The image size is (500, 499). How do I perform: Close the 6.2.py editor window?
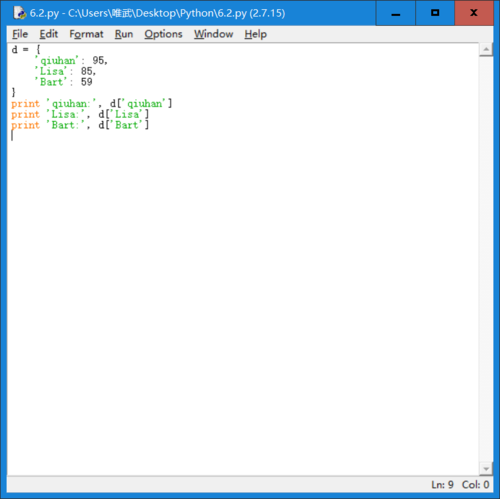click(x=474, y=13)
